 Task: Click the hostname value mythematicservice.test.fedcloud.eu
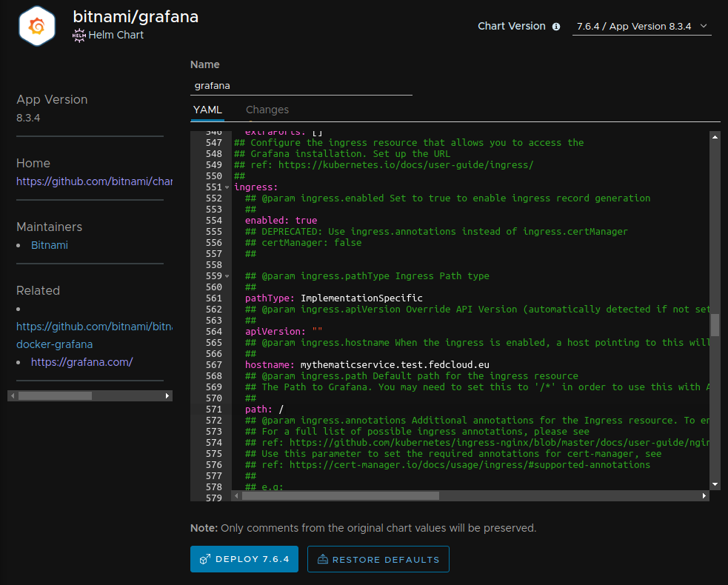tap(395, 365)
